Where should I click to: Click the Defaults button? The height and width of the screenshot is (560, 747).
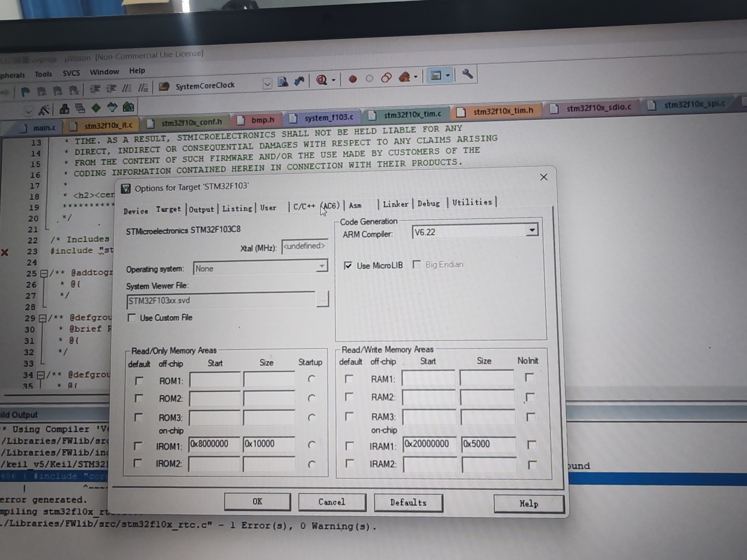(x=408, y=503)
